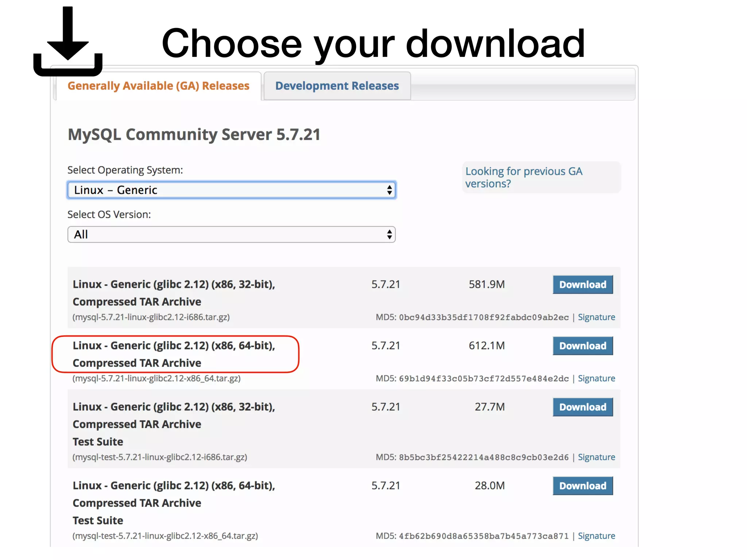This screenshot has width=747, height=560.
Task: Click the stepper arrows on the All selector
Action: pyautogui.click(x=389, y=234)
